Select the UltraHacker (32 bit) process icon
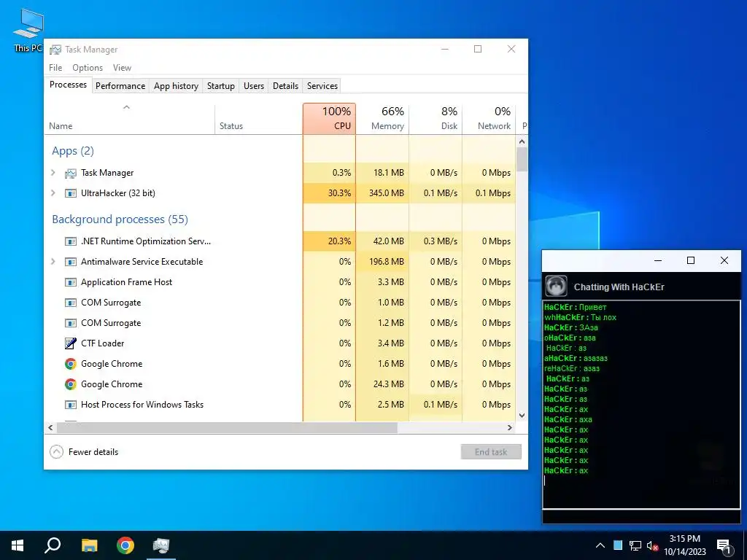 pos(71,193)
